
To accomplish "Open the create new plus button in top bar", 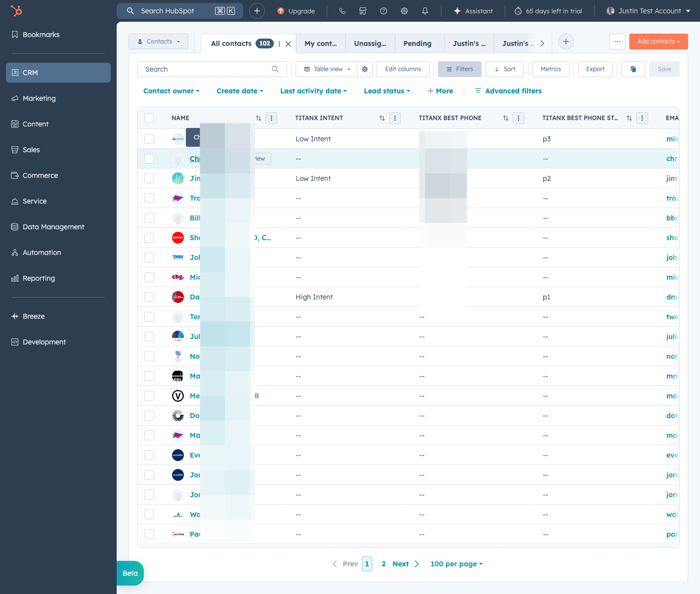I will pyautogui.click(x=257, y=11).
